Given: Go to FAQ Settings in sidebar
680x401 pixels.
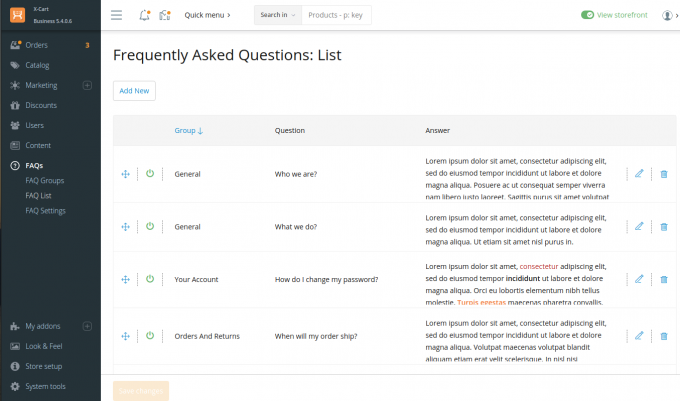Looking at the screenshot, I should pos(46,211).
